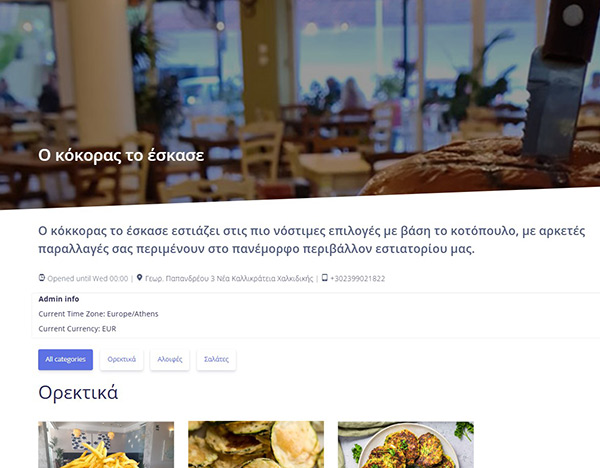Click the mobile phone icon
Viewport: 600px width, 468px height.
(324, 278)
